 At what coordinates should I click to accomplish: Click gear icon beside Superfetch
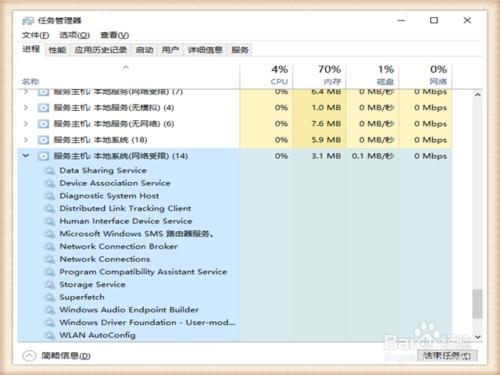pyautogui.click(x=50, y=297)
